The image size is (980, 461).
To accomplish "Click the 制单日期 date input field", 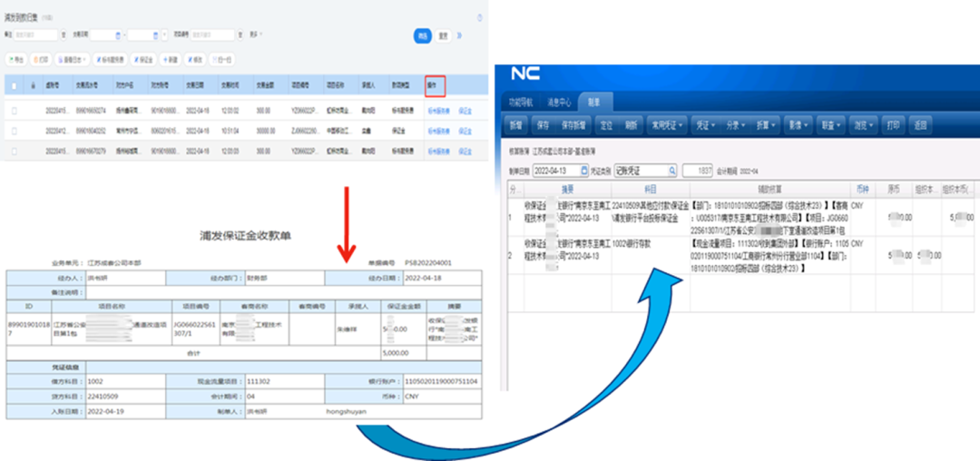I will pyautogui.click(x=555, y=170).
